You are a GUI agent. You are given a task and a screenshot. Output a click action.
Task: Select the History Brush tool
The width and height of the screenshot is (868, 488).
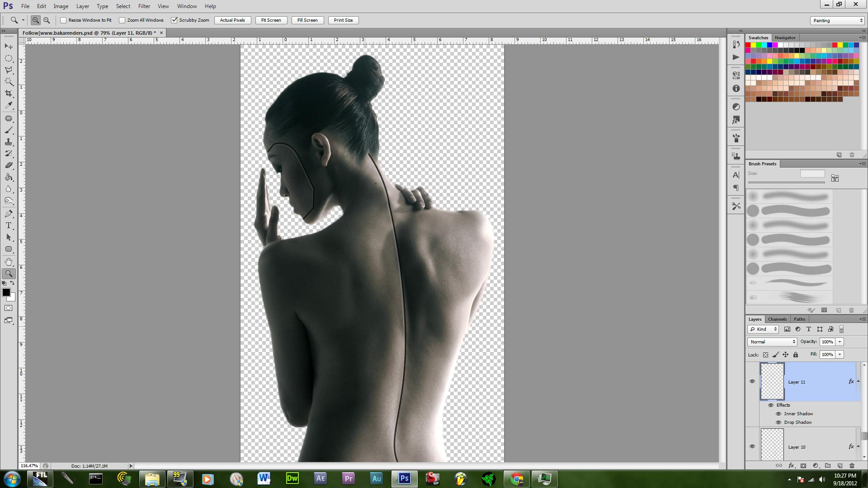pos(9,154)
